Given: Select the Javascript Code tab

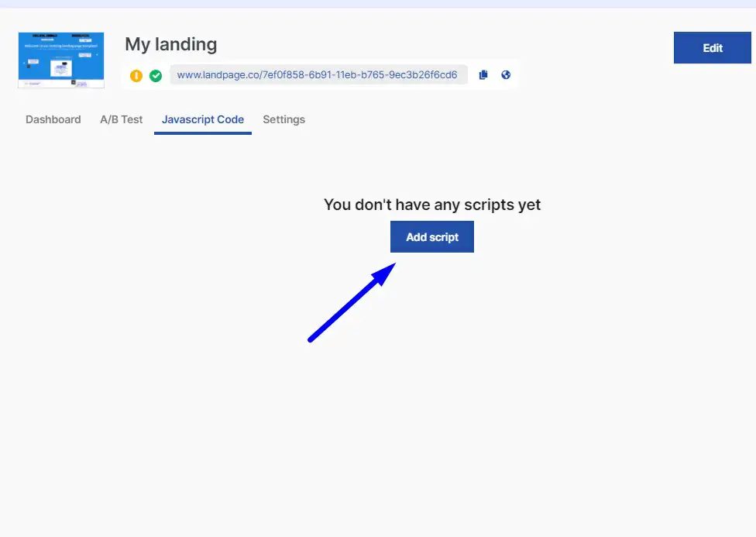Looking at the screenshot, I should pyautogui.click(x=203, y=119).
